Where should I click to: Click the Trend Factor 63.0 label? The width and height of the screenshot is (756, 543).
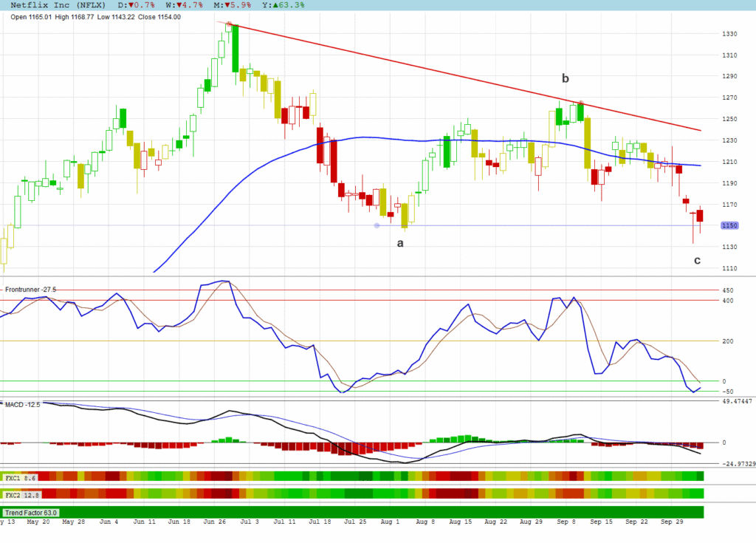point(31,512)
